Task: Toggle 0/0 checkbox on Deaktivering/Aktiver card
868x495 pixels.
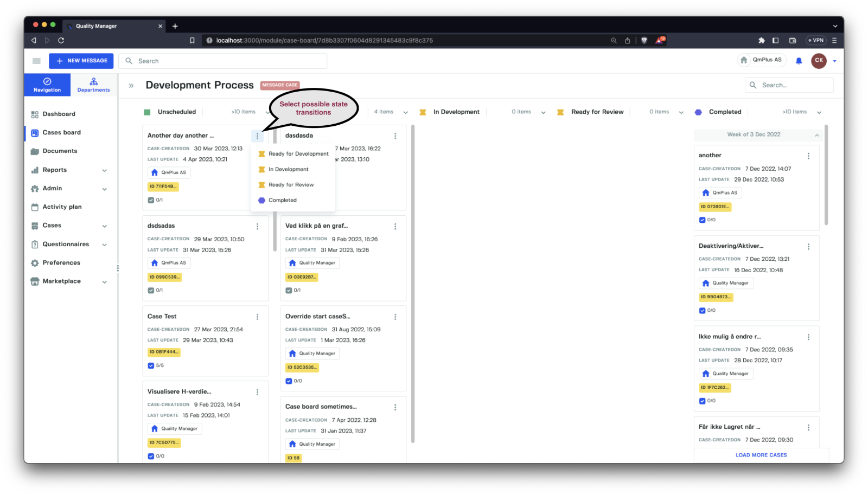Action: 702,311
